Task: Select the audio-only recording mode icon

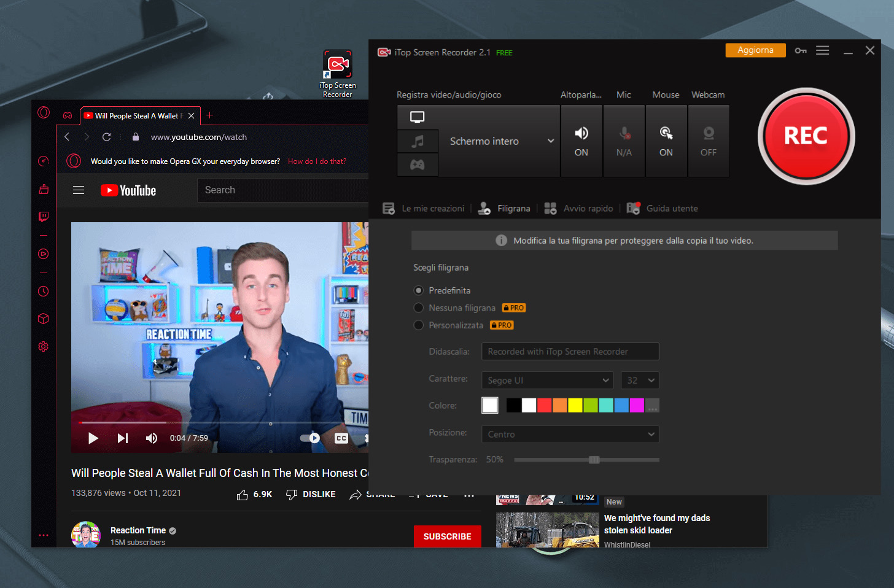Action: 418,141
